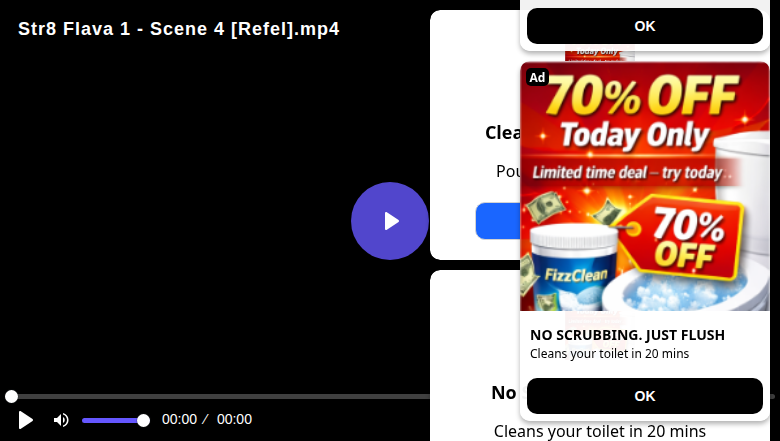
Task: Click the large purple play button
Action: 390,221
